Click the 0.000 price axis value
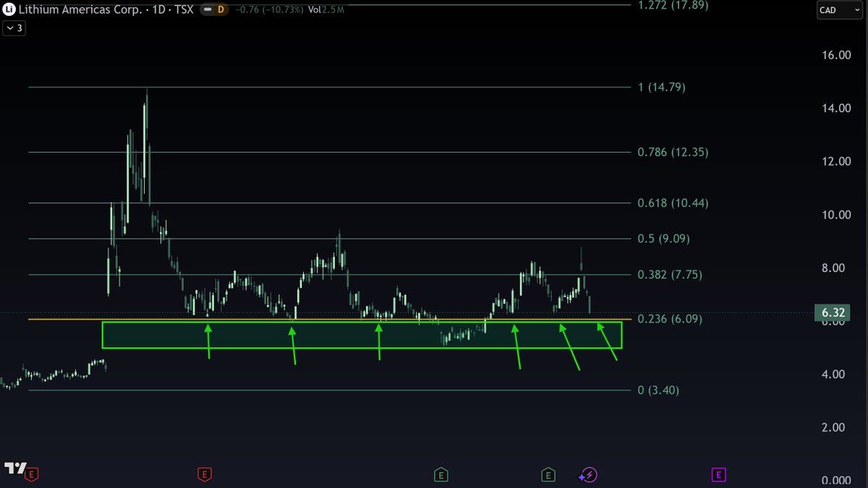The image size is (868, 488). [835, 481]
